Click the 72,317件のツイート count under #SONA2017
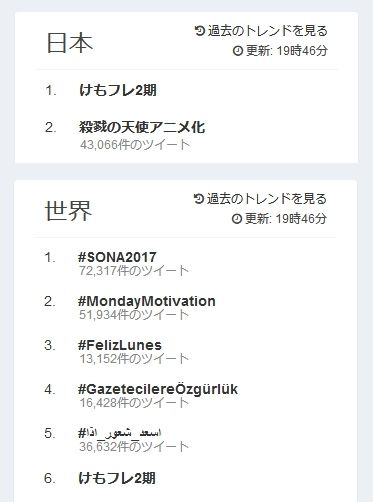 pyautogui.click(x=134, y=271)
